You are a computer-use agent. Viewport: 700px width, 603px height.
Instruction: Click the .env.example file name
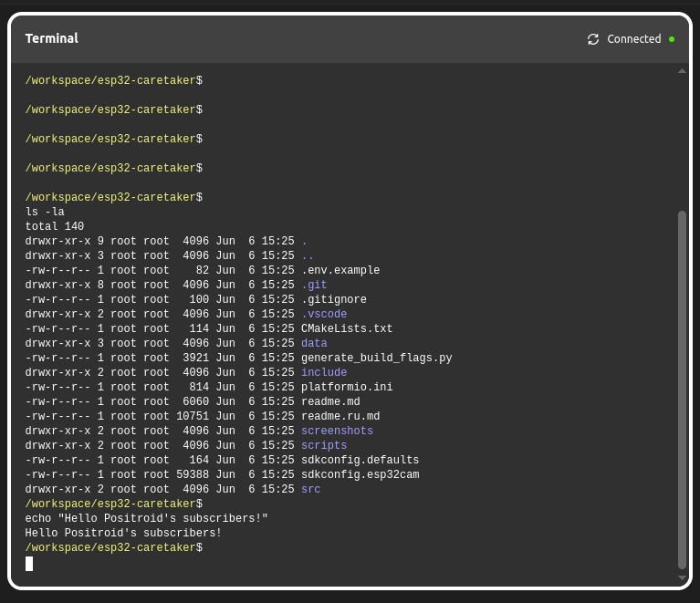pyautogui.click(x=340, y=270)
